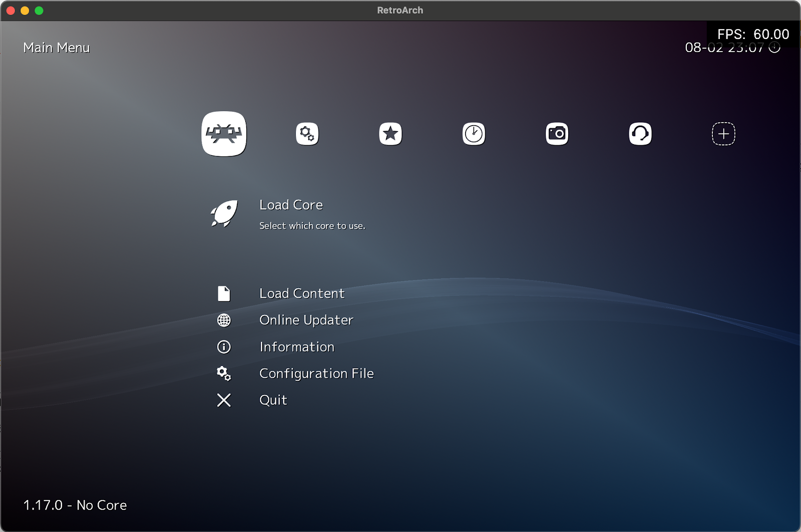Click the Main Menu title text
The height and width of the screenshot is (532, 801).
57,48
